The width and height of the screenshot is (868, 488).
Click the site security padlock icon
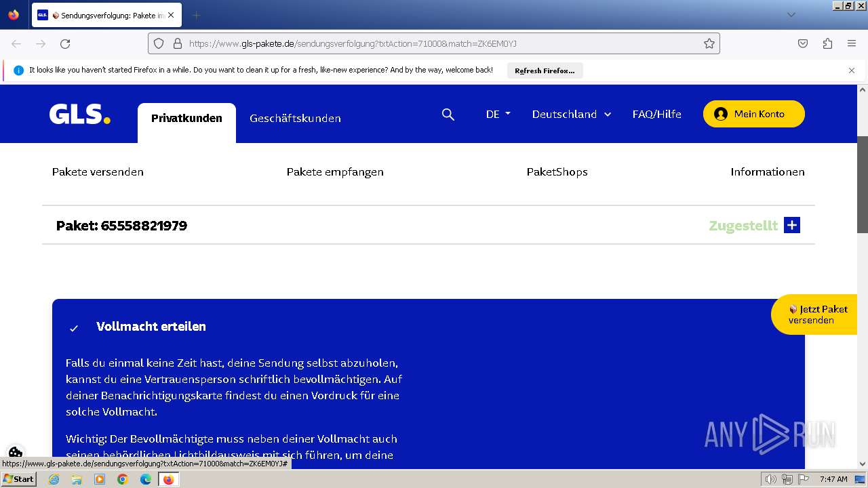click(178, 43)
